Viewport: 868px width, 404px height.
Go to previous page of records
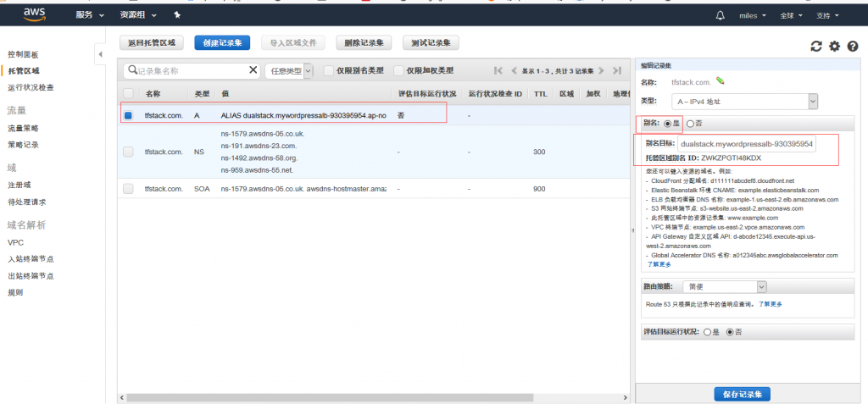coord(514,71)
